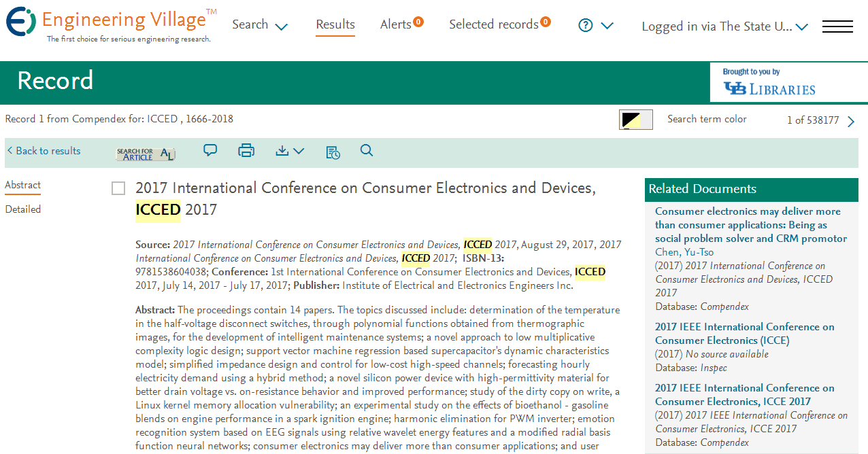Click the clipboard with clock icon
This screenshot has width=868, height=454.
[333, 152]
